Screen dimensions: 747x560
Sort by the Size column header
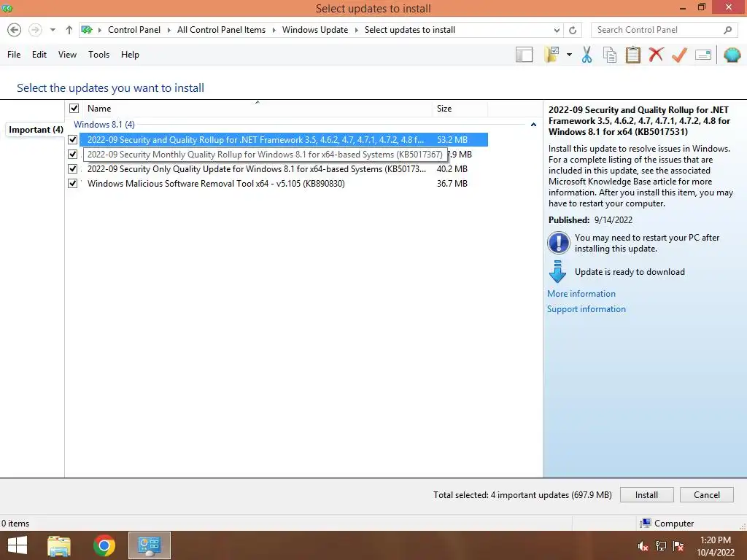click(x=444, y=109)
